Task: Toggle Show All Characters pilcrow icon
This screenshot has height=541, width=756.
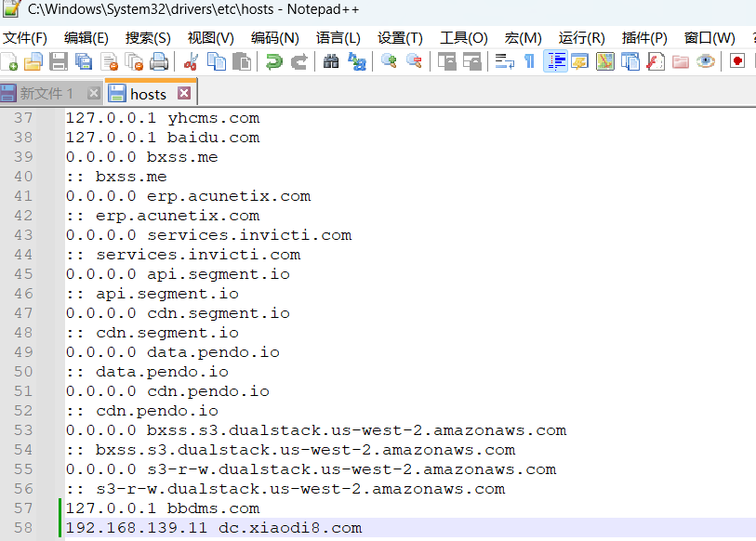Action: pyautogui.click(x=529, y=61)
